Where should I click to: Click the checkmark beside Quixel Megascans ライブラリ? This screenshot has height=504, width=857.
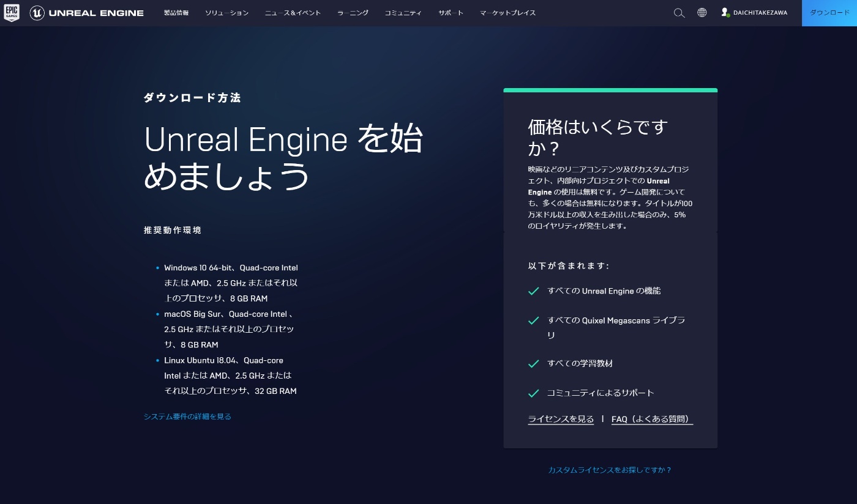click(533, 321)
